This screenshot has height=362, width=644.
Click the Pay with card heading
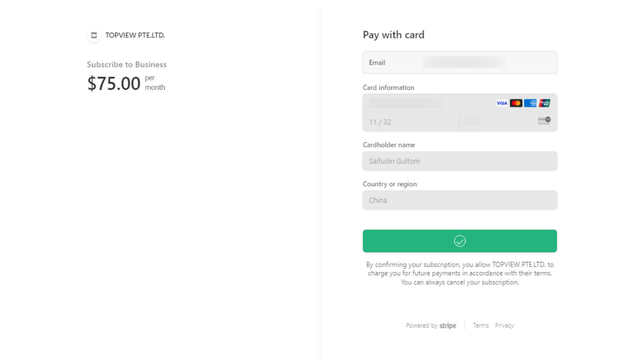(393, 35)
